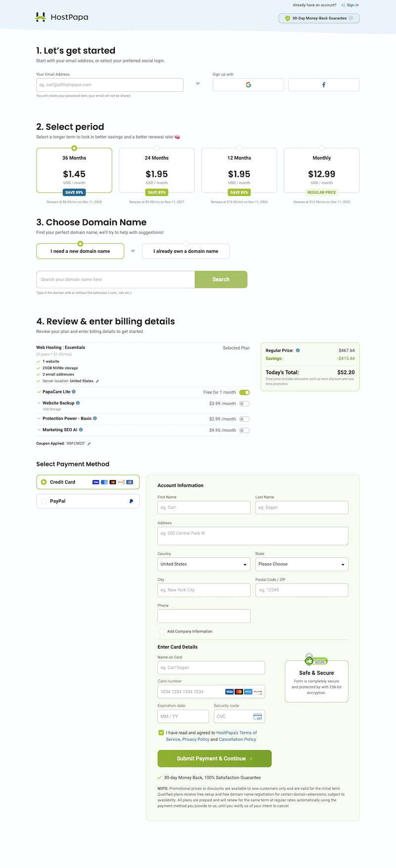396x868 pixels.
Task: Click the info icon beside Marketing SEO AI
Action: (x=81, y=430)
